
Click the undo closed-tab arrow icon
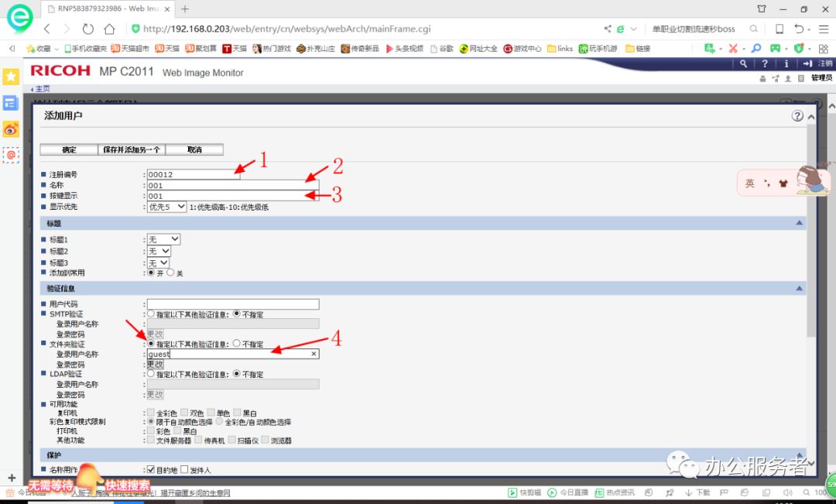[799, 29]
